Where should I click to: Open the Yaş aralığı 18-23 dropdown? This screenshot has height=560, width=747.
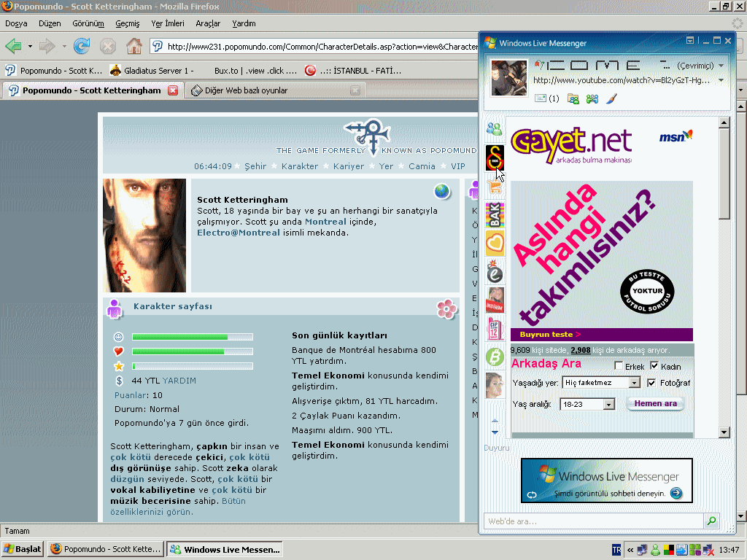pos(587,404)
